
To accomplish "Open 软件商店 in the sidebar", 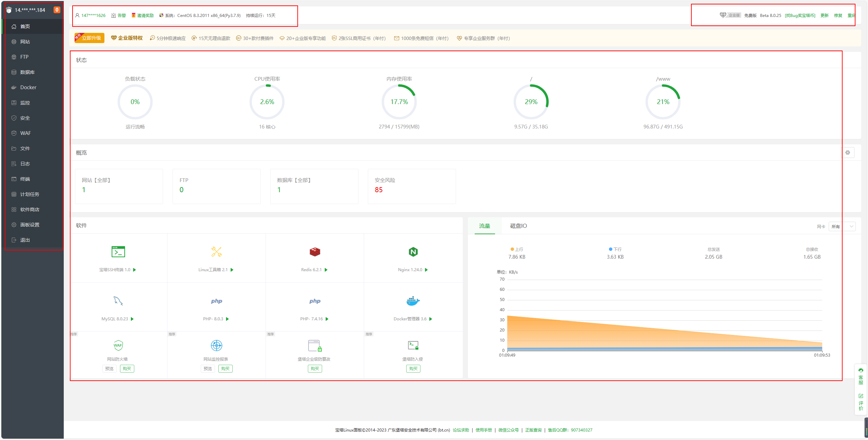I will (29, 209).
